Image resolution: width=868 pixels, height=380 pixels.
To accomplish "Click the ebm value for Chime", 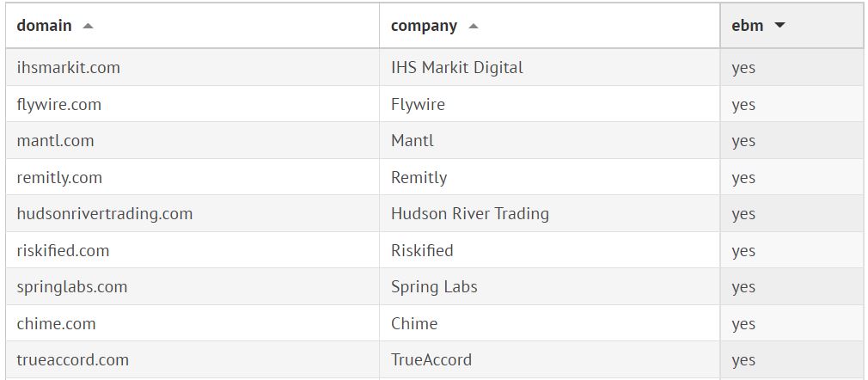I will tap(743, 324).
